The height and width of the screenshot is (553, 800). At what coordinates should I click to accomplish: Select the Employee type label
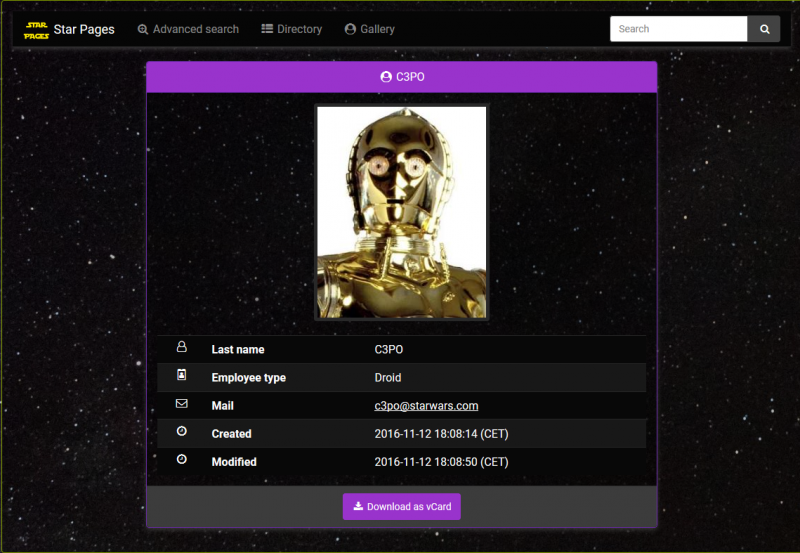point(248,378)
